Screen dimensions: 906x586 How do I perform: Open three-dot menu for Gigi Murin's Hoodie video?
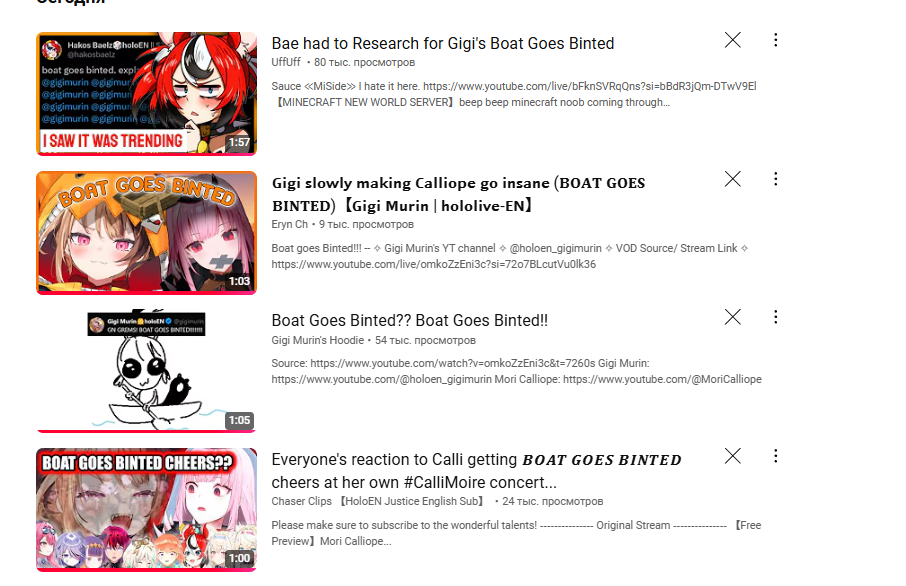[x=775, y=317]
